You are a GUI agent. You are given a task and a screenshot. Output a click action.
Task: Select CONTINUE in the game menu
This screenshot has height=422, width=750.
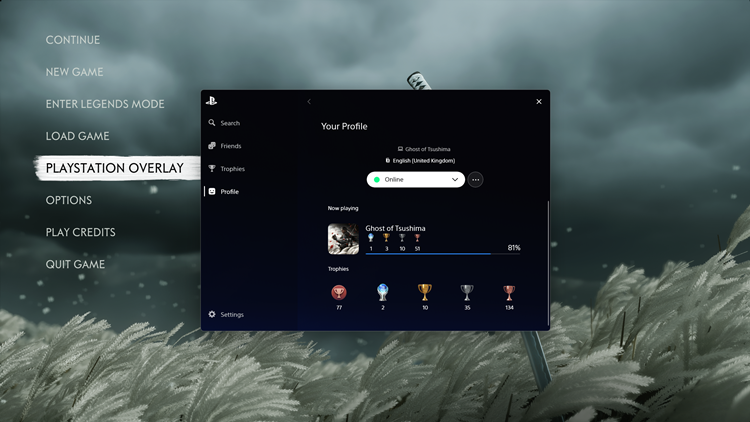pos(73,40)
